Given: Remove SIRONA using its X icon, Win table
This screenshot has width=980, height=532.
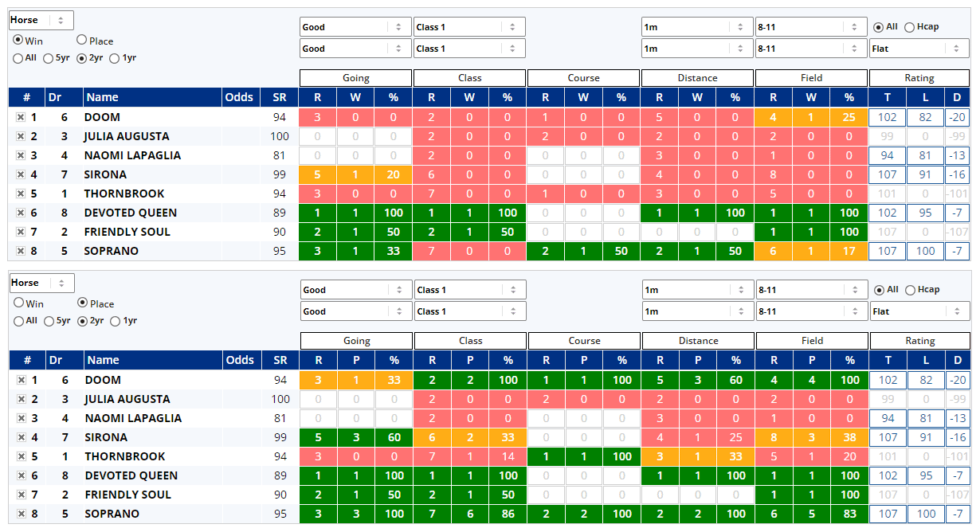Looking at the screenshot, I should click(21, 174).
